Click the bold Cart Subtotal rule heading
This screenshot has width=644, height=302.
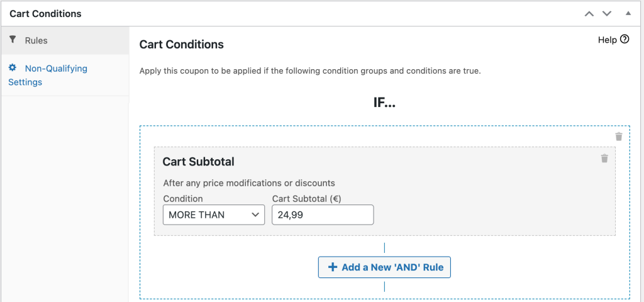(x=198, y=162)
